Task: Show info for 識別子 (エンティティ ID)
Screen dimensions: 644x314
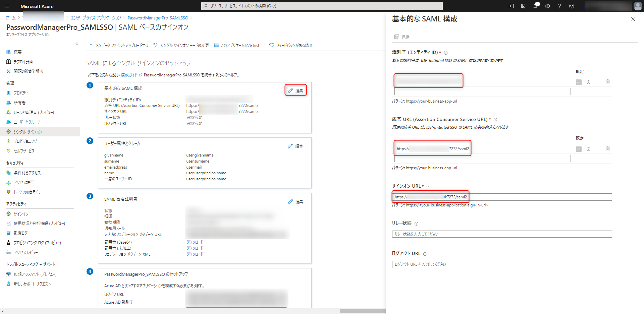Action: point(446,53)
